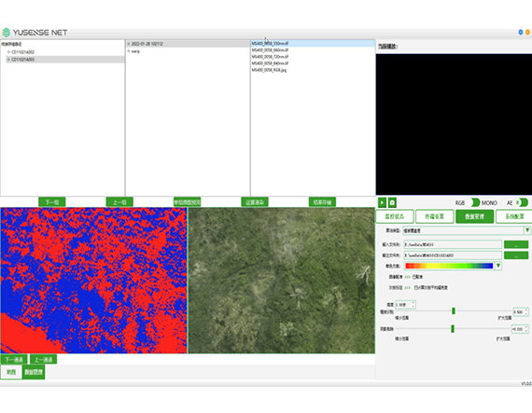
Task: Click the 结果存储 (save result) button
Action: pos(322,202)
